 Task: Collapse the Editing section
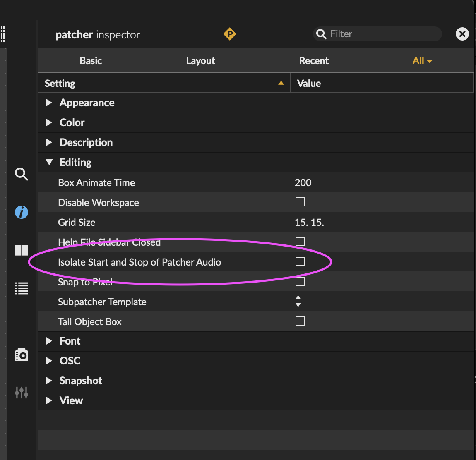(x=49, y=162)
